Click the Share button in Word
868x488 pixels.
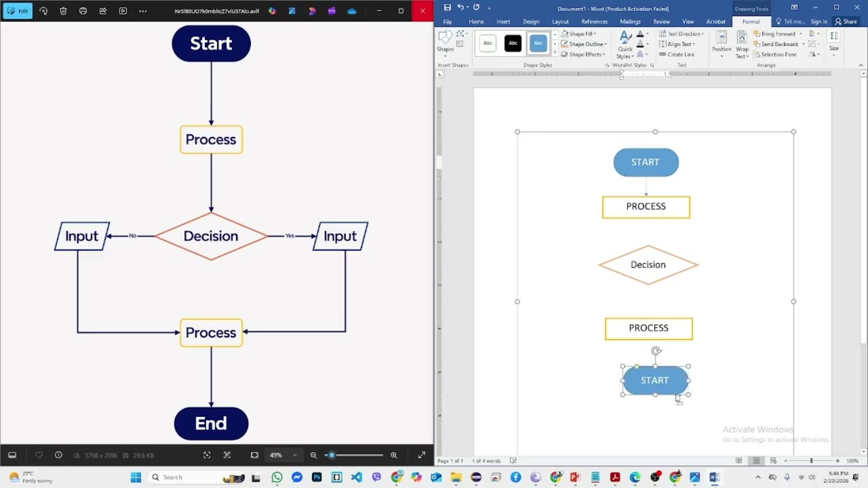[x=846, y=22]
